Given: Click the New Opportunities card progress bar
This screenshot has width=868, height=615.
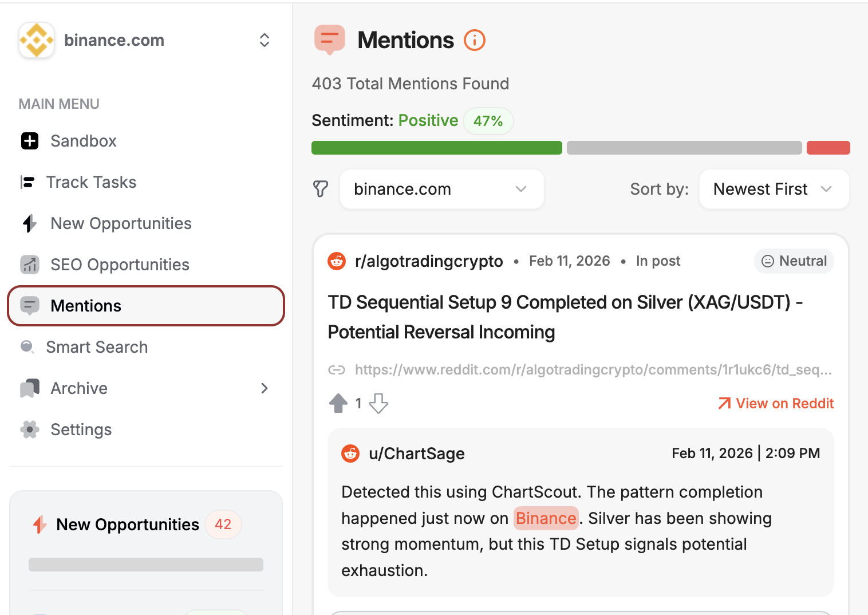Looking at the screenshot, I should click(x=146, y=565).
